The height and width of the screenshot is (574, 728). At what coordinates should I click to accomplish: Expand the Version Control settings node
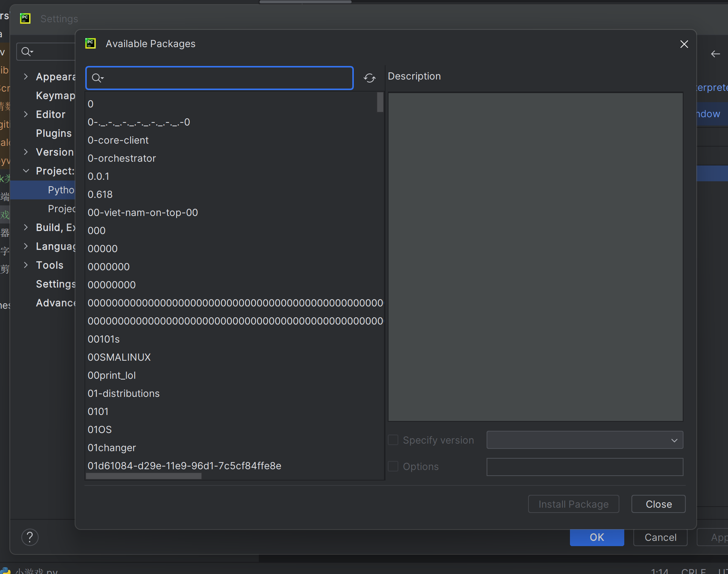[26, 152]
